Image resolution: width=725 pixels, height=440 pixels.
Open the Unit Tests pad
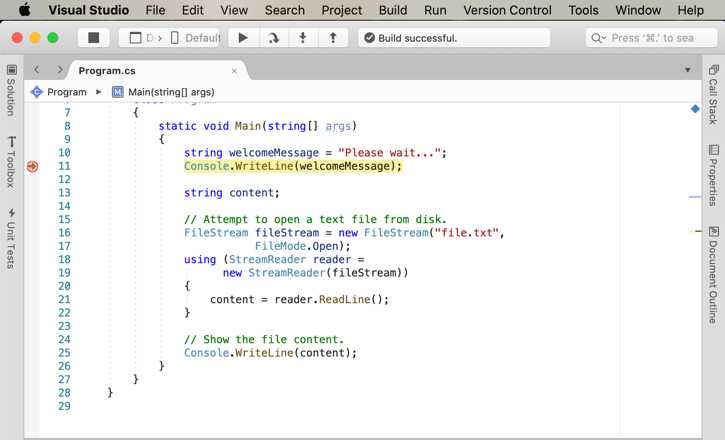(x=11, y=238)
